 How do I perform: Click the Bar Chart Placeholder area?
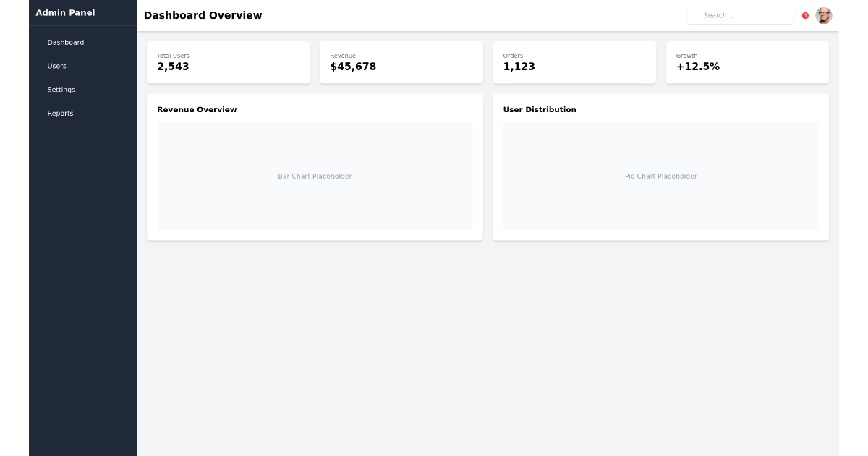[x=315, y=176]
